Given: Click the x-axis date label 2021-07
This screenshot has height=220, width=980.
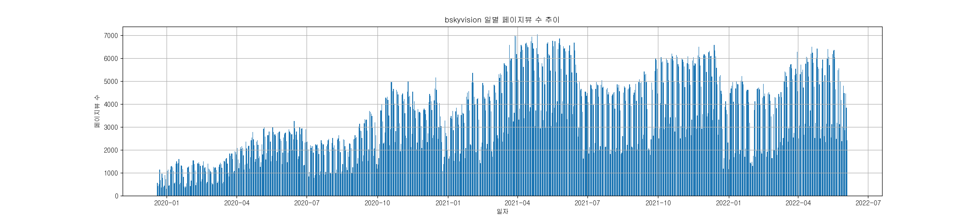Looking at the screenshot, I should point(587,203).
